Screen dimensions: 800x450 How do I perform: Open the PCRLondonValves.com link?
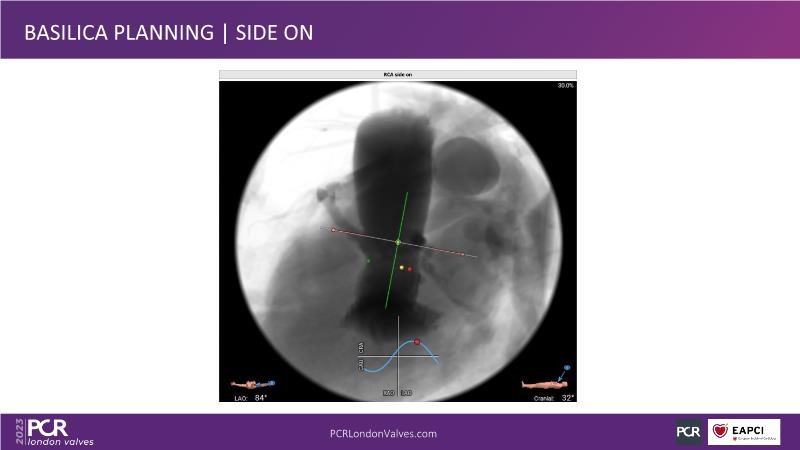pos(383,434)
